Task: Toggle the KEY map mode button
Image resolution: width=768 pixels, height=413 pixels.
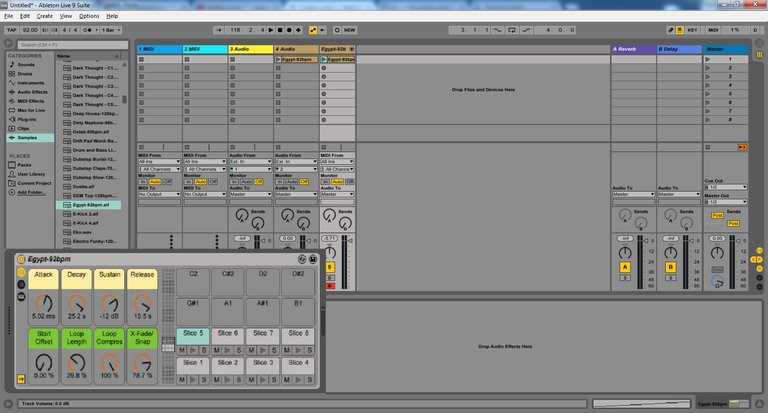Action: [692, 30]
